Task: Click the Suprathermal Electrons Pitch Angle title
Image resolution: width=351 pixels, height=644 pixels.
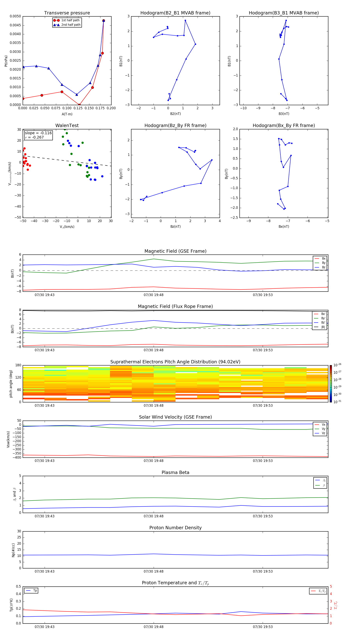Action: [x=175, y=362]
